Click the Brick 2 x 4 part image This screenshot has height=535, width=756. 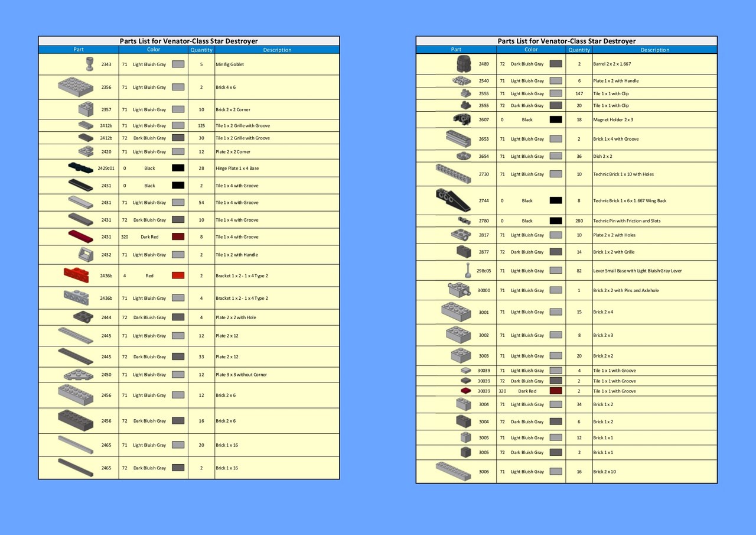456,312
